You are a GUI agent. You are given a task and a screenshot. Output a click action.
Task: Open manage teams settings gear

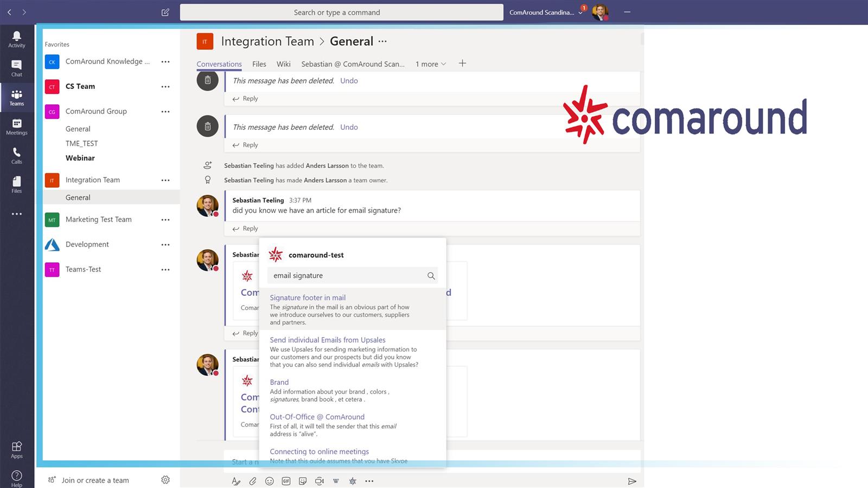[165, 480]
